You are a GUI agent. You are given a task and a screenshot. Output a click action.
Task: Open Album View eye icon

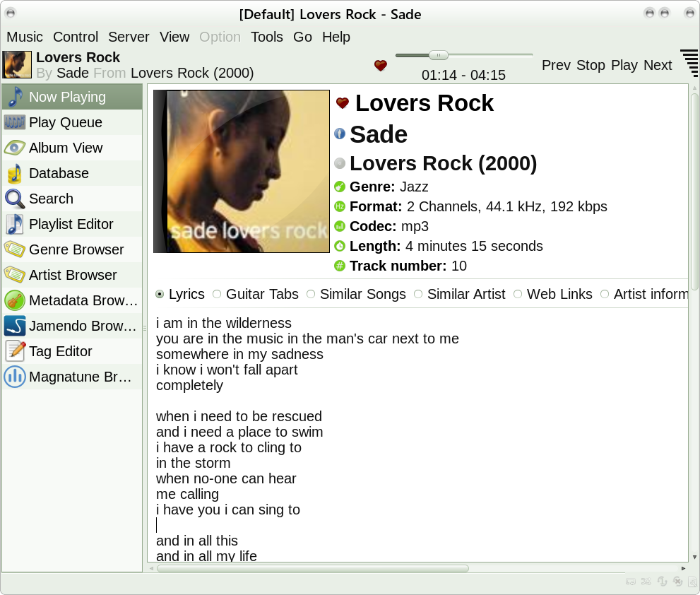[x=15, y=148]
